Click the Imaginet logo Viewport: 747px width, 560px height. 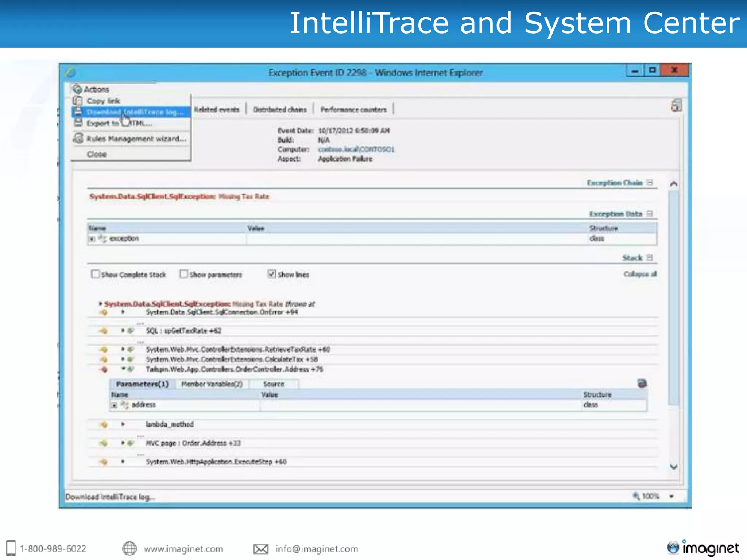[x=703, y=548]
